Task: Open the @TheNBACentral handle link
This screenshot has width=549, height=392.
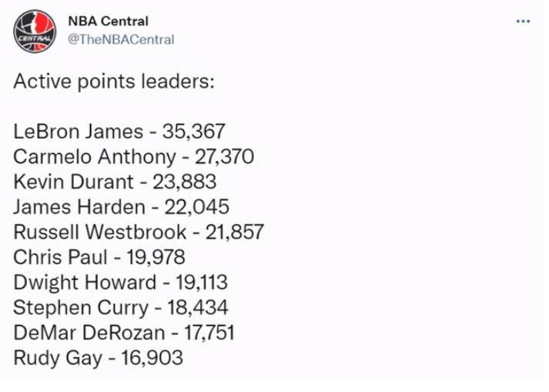Action: [x=121, y=39]
